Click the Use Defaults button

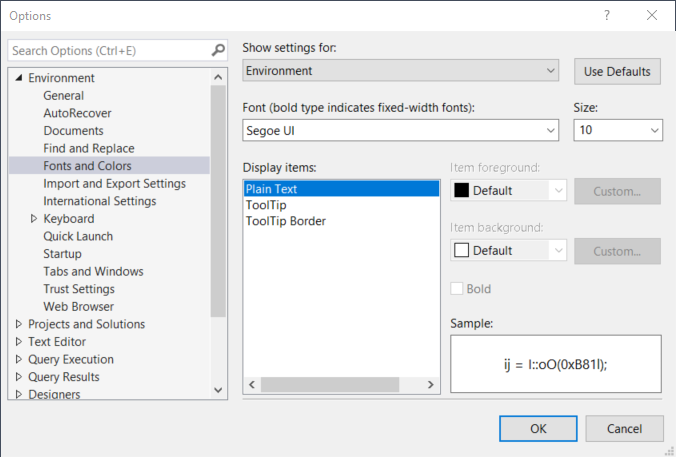pos(617,72)
